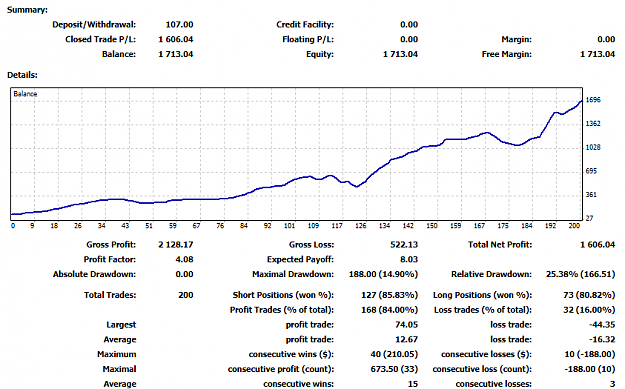Click the Maximal Drawdown label
Image resolution: width=625 pixels, height=389 pixels.
[293, 274]
